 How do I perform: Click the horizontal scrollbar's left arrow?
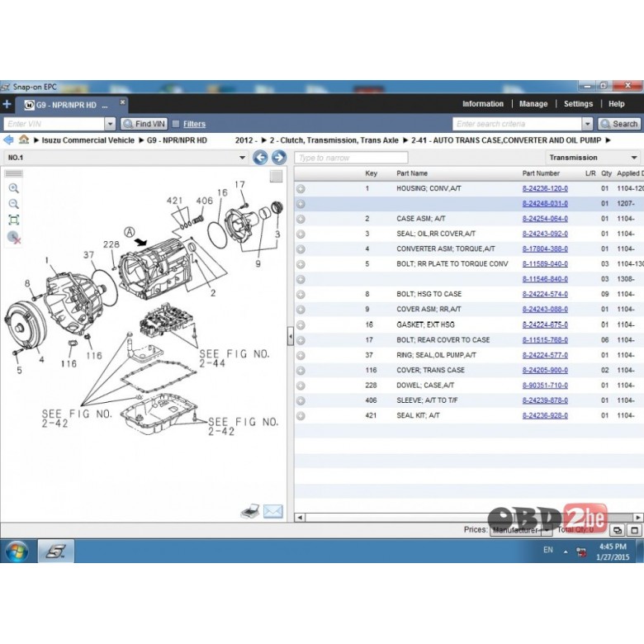point(300,518)
